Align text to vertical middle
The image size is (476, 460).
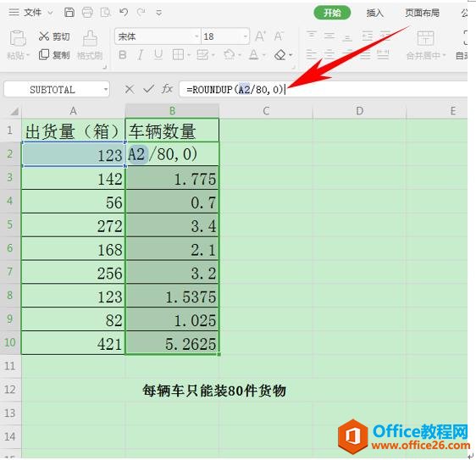[x=329, y=36]
